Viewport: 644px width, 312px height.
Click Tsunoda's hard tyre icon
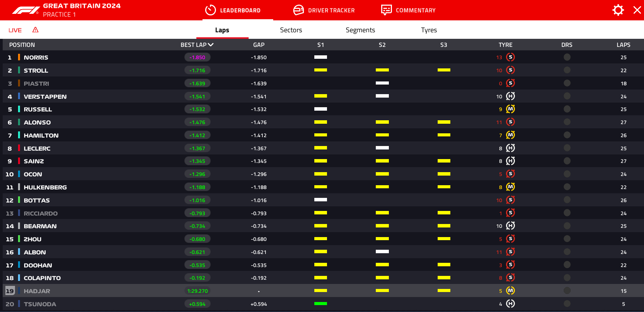(510, 304)
